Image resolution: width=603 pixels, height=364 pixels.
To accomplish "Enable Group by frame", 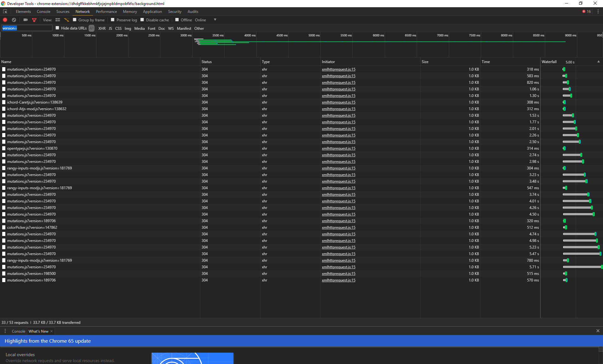I will click(x=75, y=20).
